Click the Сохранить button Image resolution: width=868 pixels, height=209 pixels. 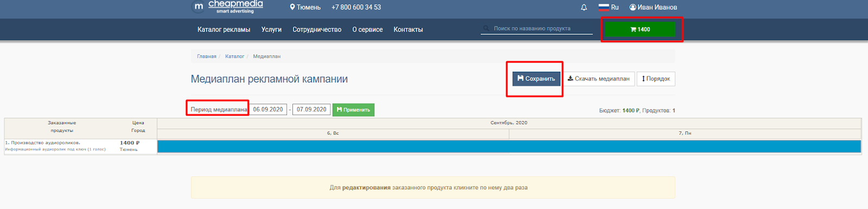click(x=537, y=79)
